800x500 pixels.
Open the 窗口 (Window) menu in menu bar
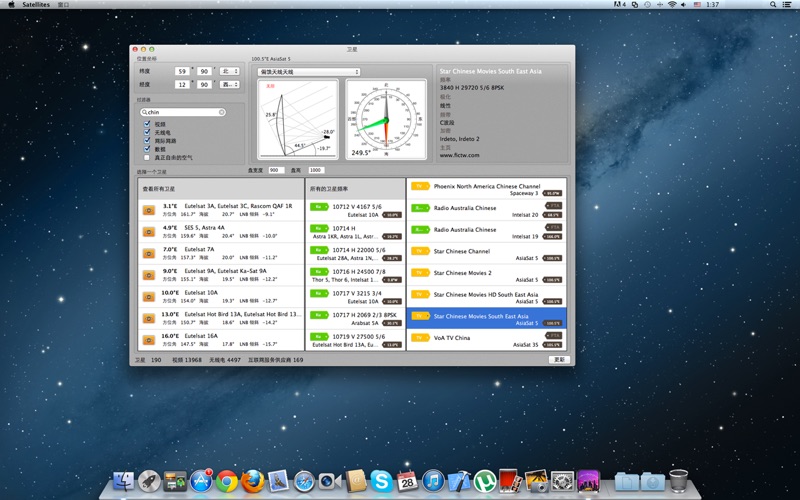click(63, 4)
